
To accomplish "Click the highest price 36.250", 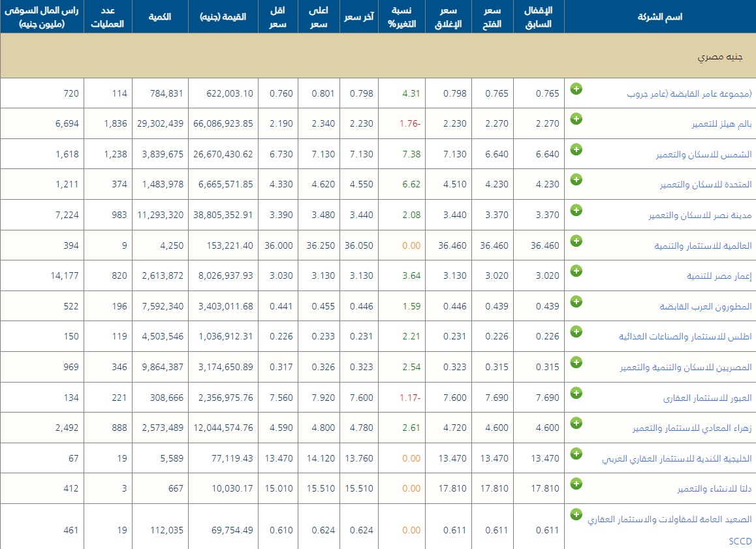I will click(x=321, y=245).
